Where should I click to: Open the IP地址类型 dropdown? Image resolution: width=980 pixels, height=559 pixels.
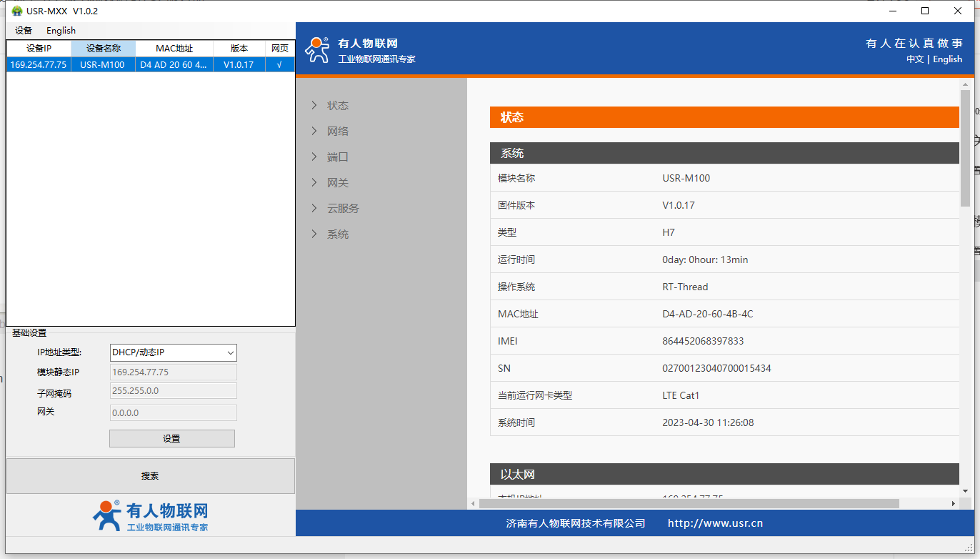click(x=173, y=352)
